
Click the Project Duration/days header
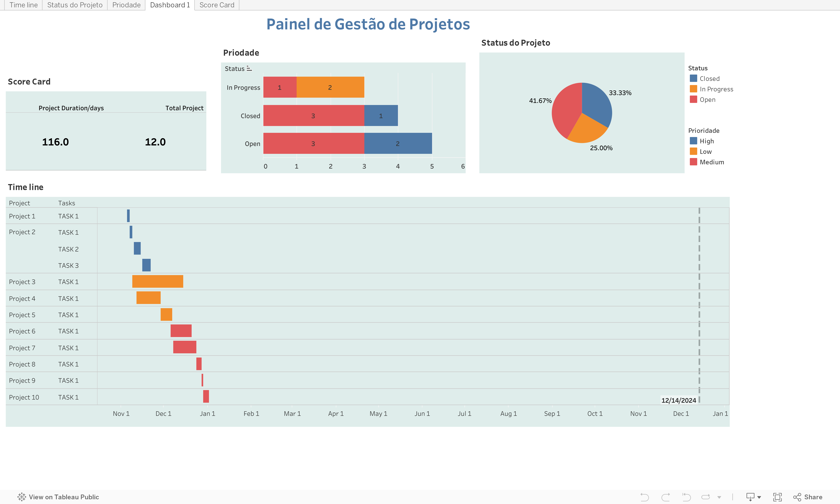pyautogui.click(x=71, y=108)
